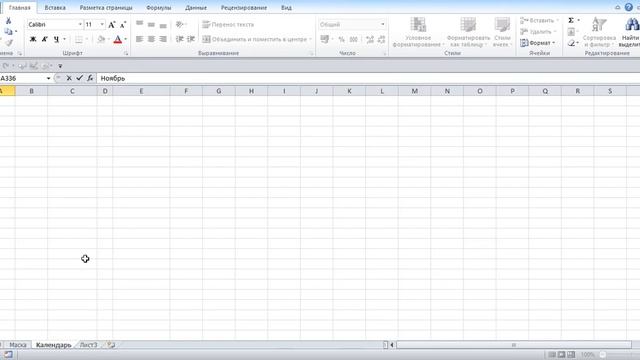Open Стили ячеек gallery
The height and width of the screenshot is (360, 640).
[x=502, y=33]
